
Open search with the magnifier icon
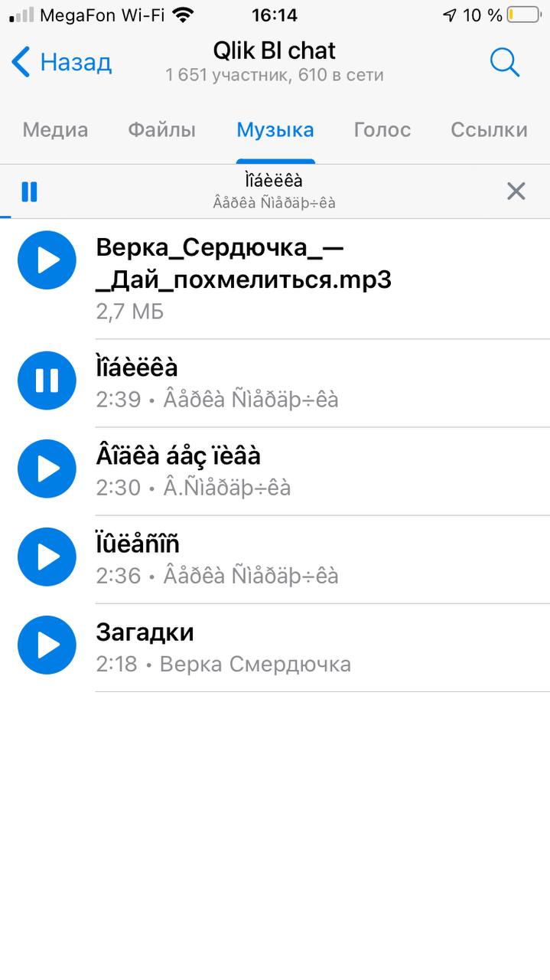[505, 62]
